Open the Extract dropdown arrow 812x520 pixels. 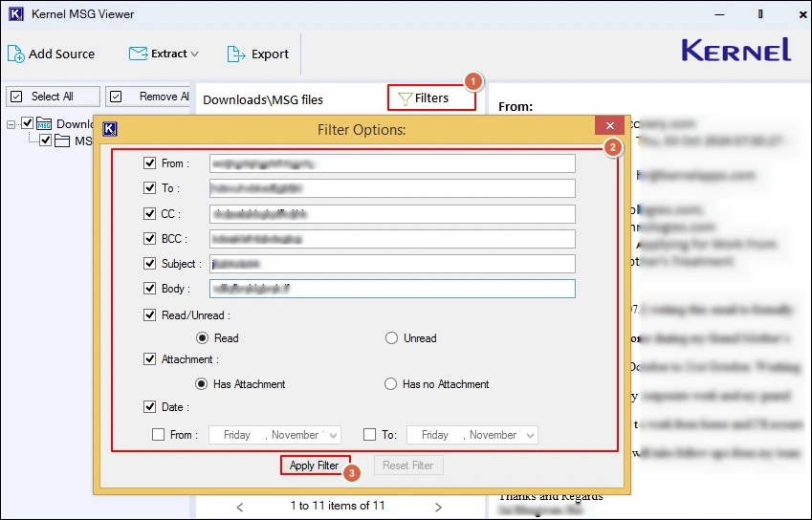[195, 54]
